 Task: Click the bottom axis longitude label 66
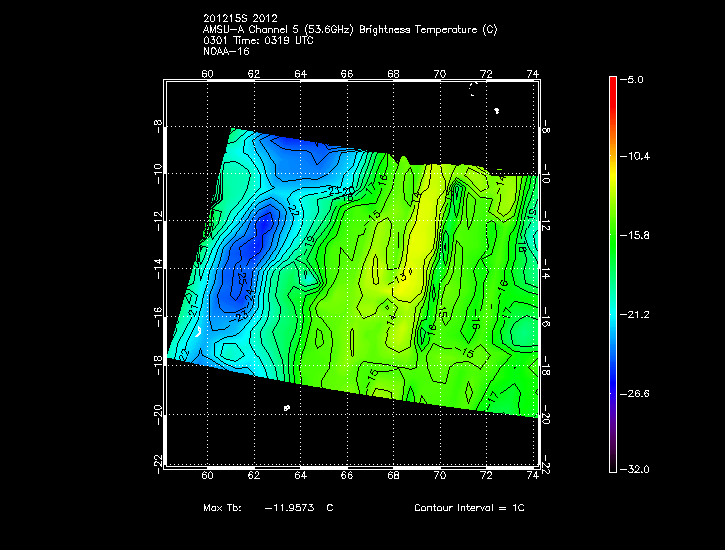[347, 476]
